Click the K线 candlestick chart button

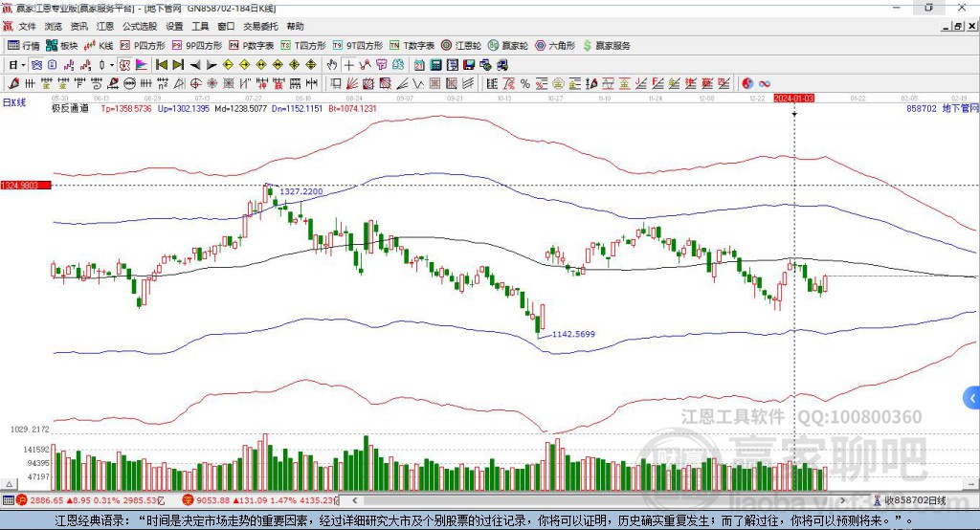tap(100, 45)
